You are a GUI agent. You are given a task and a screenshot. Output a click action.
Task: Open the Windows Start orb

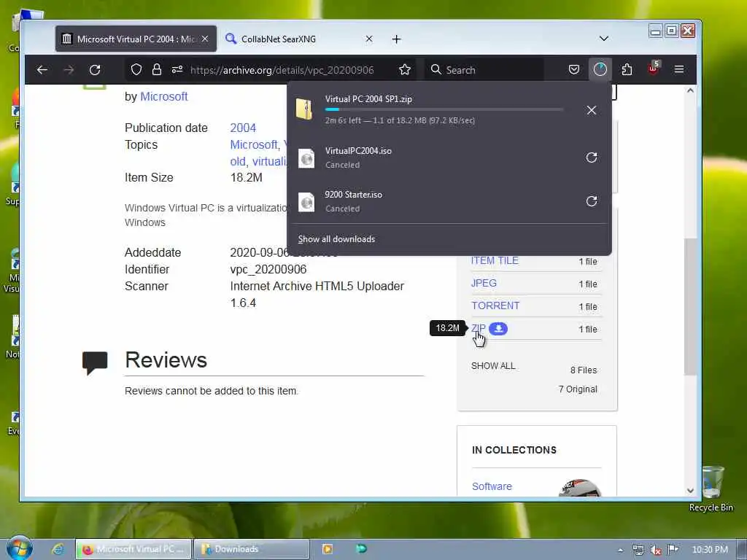point(19,548)
